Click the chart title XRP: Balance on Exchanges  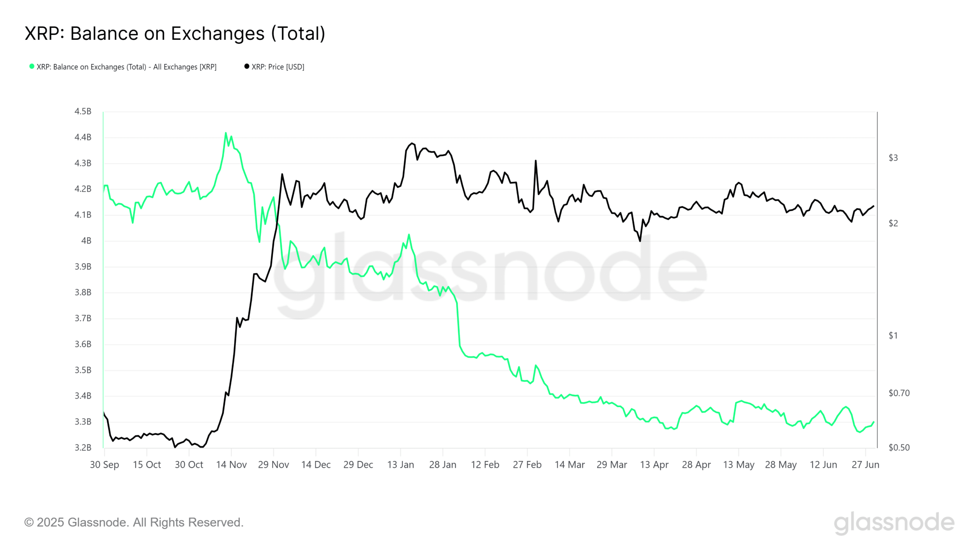pyautogui.click(x=175, y=34)
